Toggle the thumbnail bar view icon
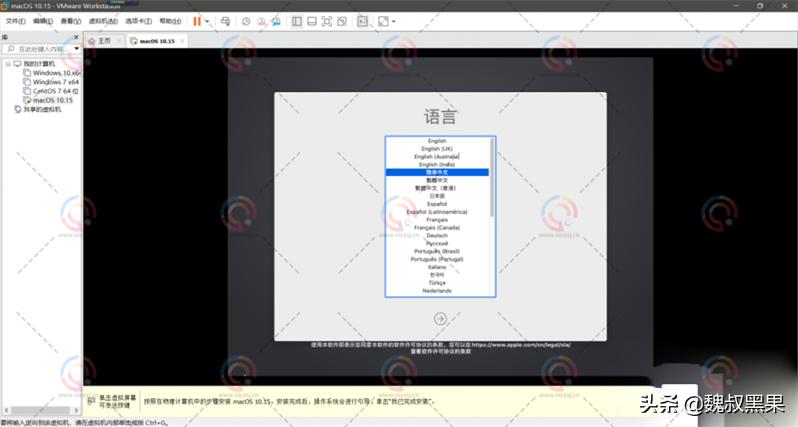798x427 pixels. 312,21
